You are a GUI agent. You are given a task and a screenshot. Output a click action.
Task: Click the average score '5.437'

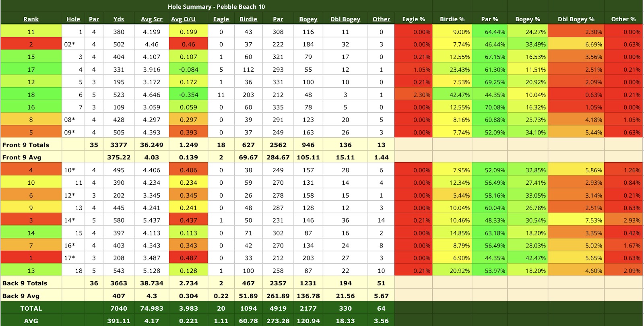point(152,220)
